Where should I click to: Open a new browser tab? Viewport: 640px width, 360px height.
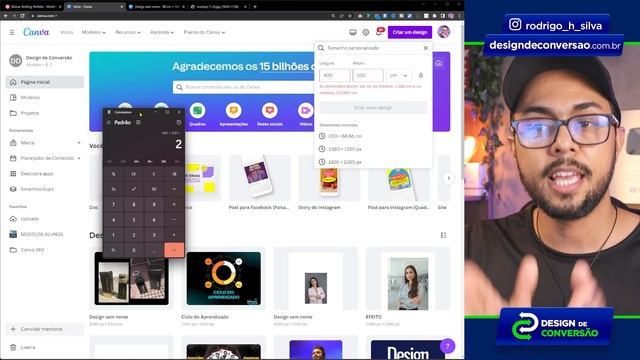pyautogui.click(x=255, y=7)
